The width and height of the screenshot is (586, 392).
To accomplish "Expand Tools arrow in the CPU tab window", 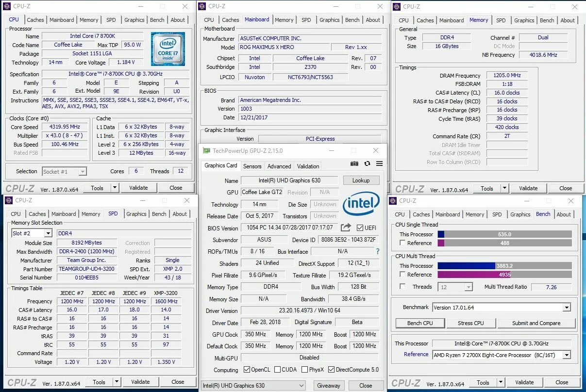I will pos(115,188).
